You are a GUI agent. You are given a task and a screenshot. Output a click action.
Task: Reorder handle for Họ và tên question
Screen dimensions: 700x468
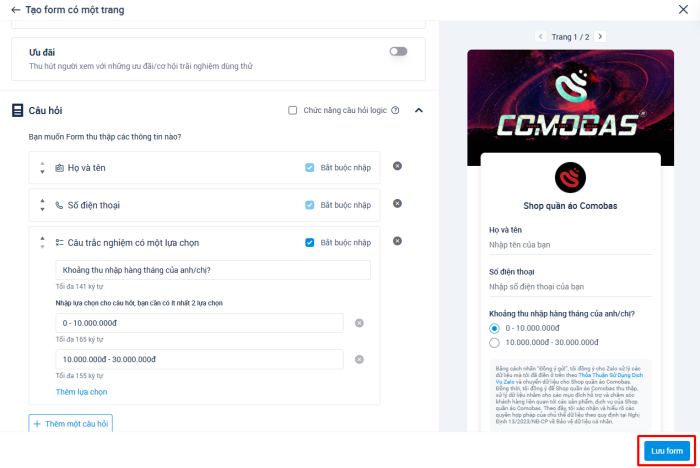point(42,167)
